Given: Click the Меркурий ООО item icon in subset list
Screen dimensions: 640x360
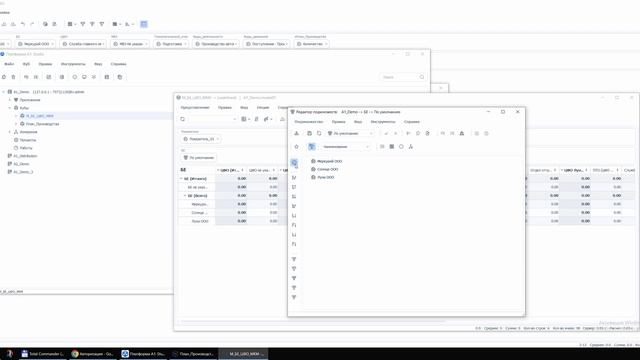Looking at the screenshot, I should click(313, 161).
